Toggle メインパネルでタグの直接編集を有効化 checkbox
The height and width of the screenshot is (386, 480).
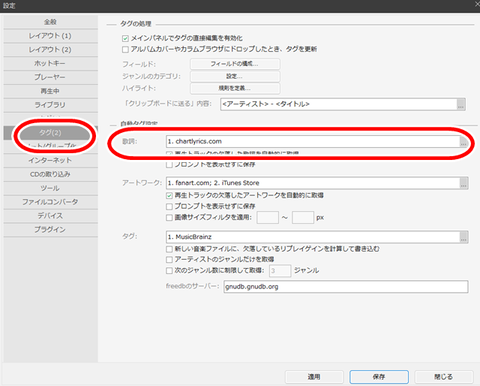125,38
